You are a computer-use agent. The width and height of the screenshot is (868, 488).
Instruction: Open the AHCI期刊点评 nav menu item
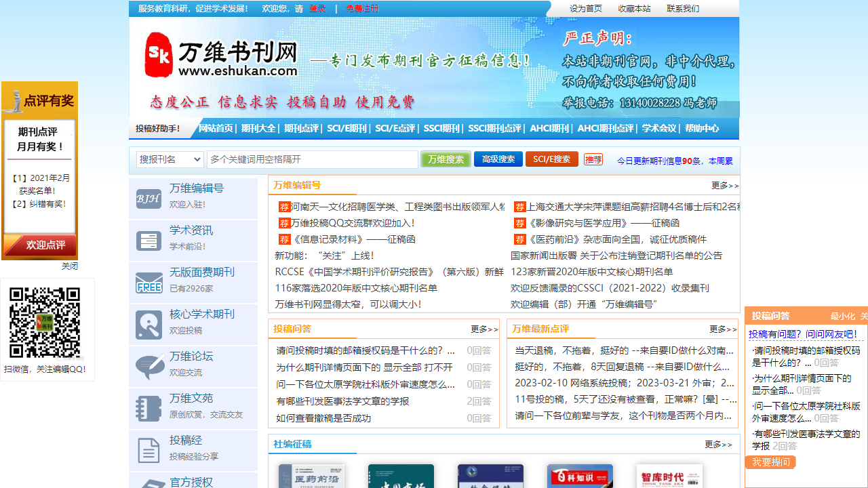(x=605, y=128)
